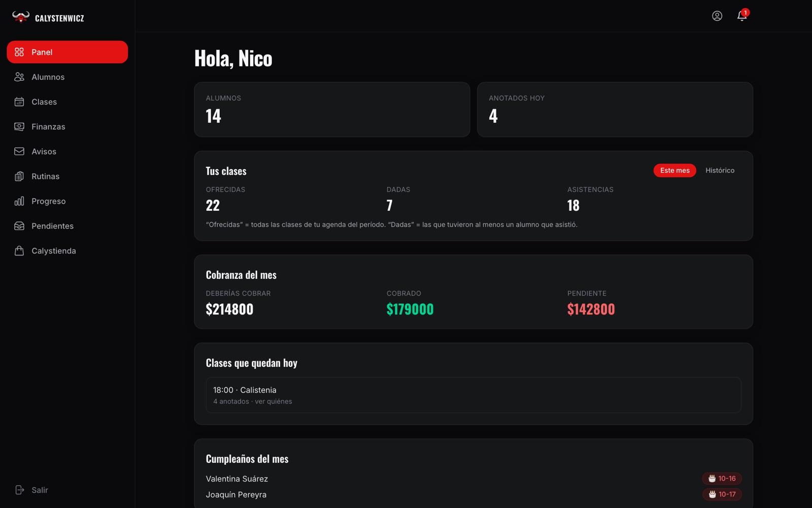Click the Calystienda shopping bag icon
This screenshot has width=812, height=508.
pos(19,251)
